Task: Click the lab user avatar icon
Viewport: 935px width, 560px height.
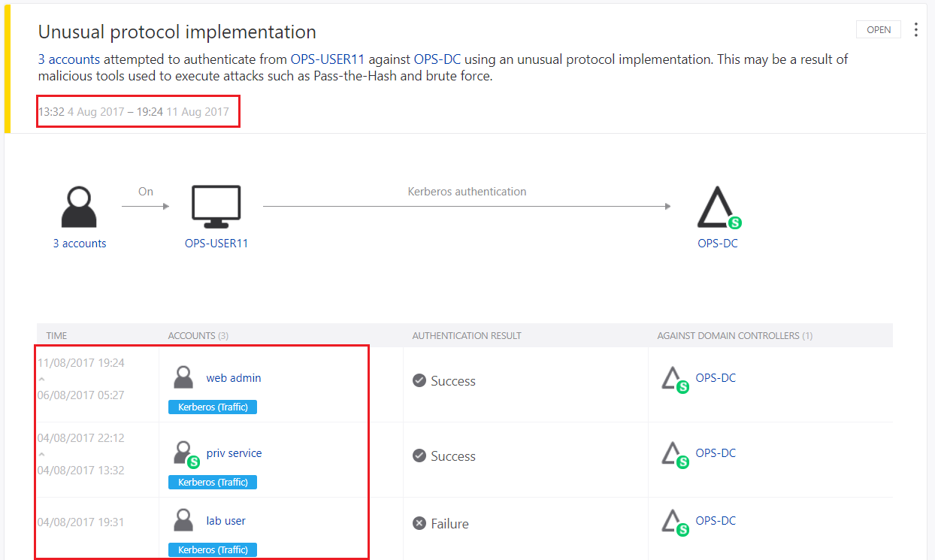Action: click(x=184, y=520)
